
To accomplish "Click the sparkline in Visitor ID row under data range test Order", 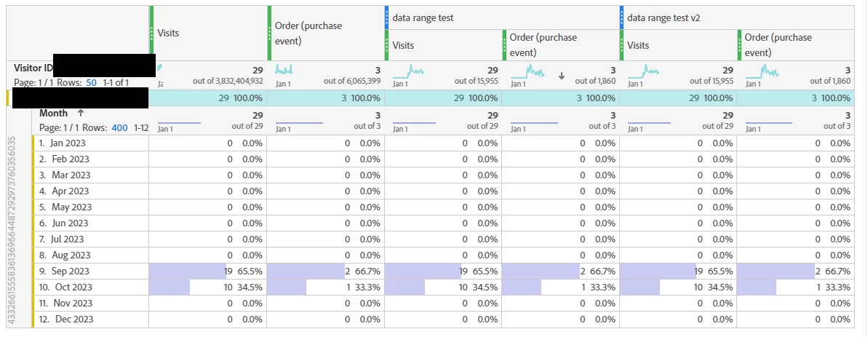I will (x=528, y=71).
